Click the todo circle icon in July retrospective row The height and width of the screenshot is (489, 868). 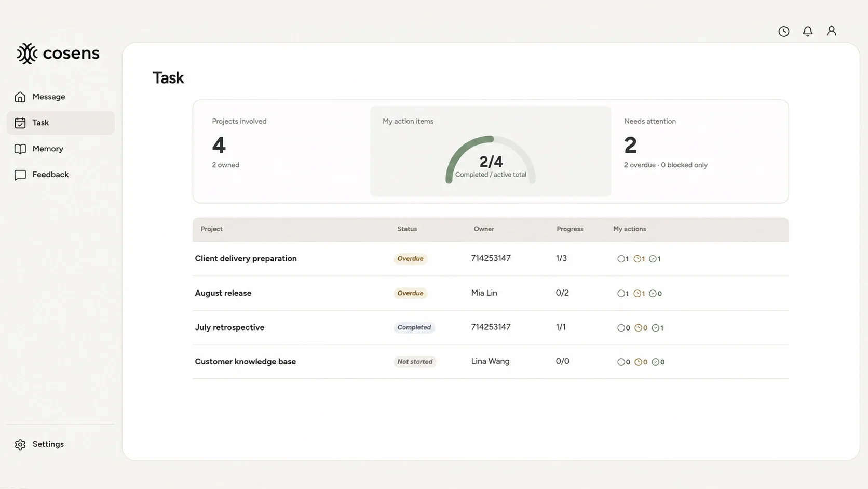[x=621, y=328]
